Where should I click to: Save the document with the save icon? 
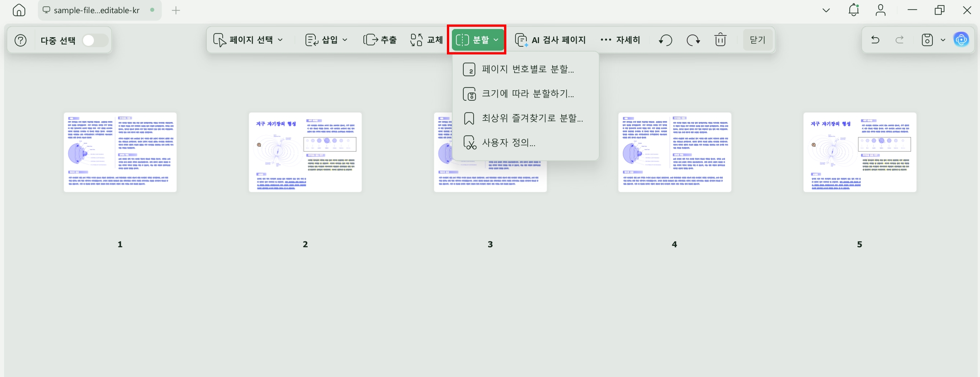click(x=927, y=40)
